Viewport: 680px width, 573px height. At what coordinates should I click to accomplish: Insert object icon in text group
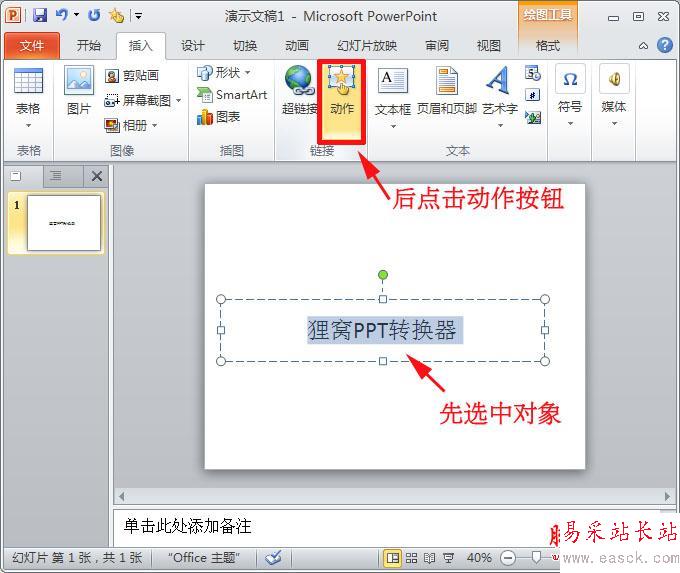[533, 117]
